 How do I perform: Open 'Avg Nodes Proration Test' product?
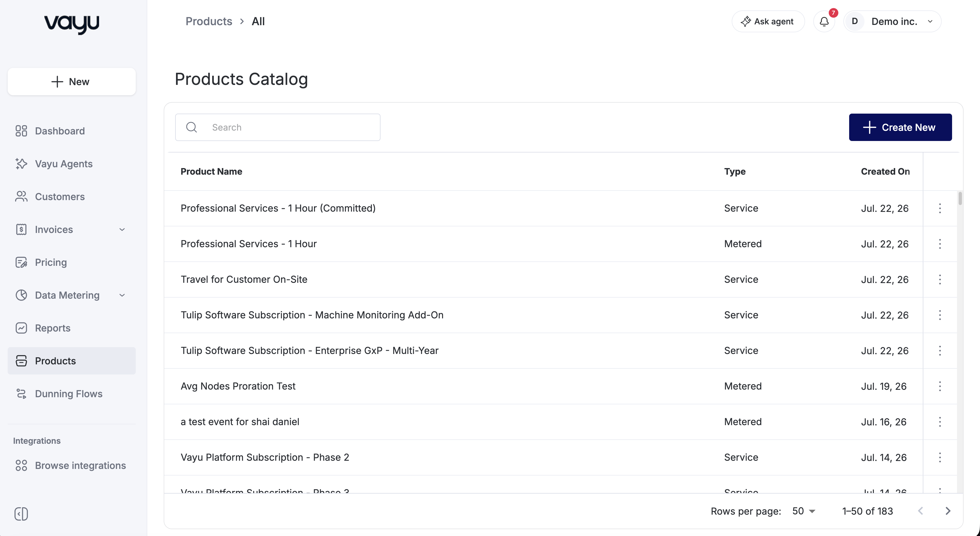coord(238,386)
